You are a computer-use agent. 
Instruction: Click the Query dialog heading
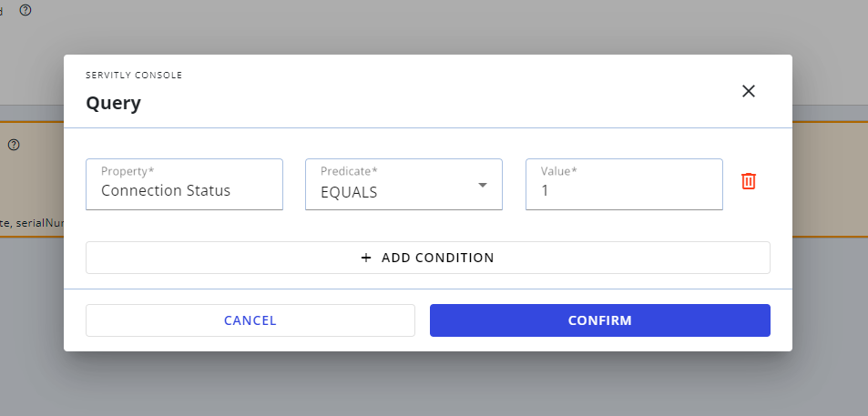pyautogui.click(x=114, y=104)
